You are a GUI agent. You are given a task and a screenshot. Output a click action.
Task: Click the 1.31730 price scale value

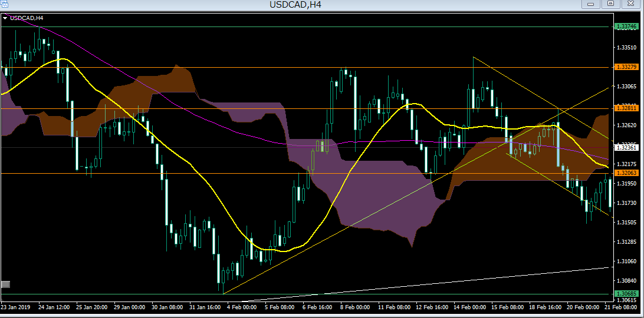pos(627,203)
